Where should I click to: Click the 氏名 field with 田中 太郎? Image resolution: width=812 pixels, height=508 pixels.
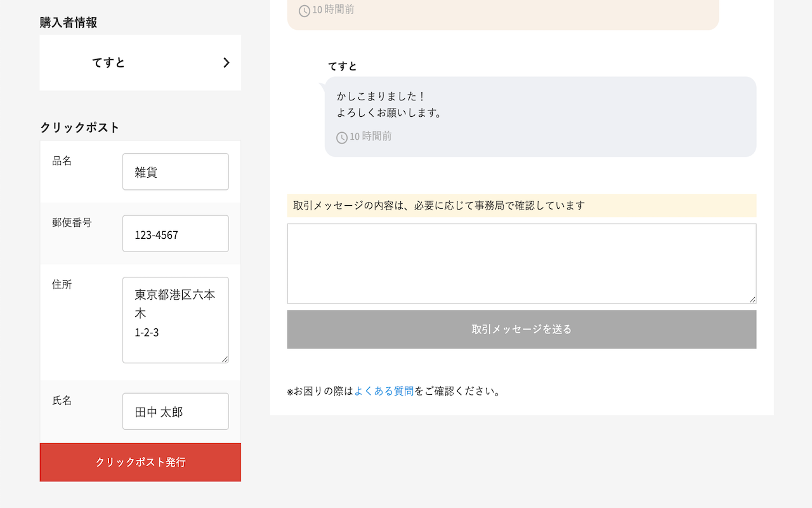coord(176,411)
